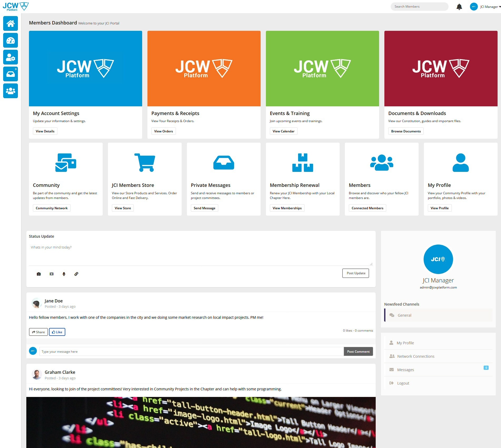
Task: Click the My Profile person card icon
Action: pyautogui.click(x=461, y=162)
